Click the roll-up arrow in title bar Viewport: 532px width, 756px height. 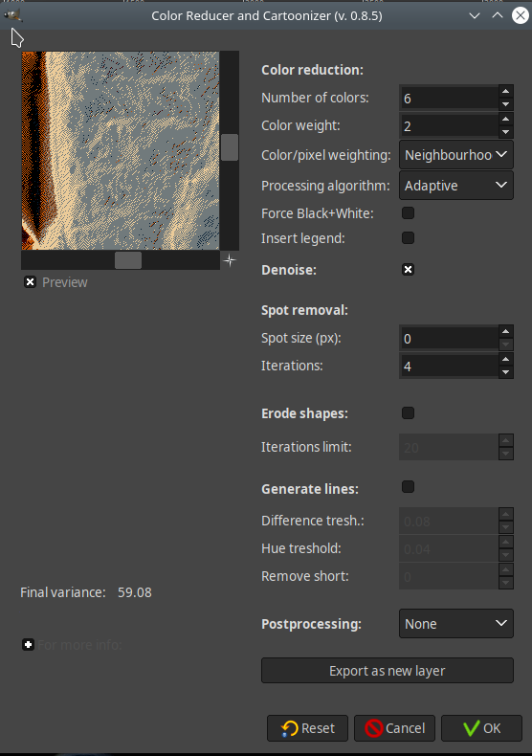click(498, 15)
